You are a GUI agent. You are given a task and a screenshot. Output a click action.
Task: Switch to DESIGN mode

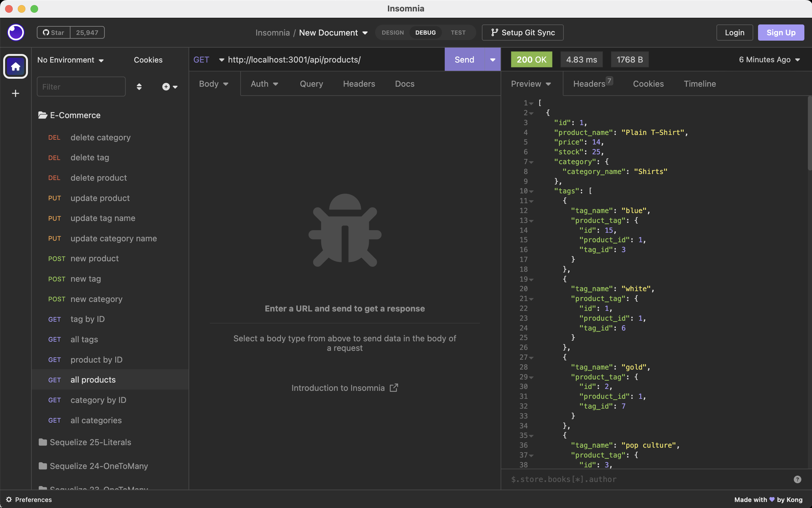coord(393,32)
